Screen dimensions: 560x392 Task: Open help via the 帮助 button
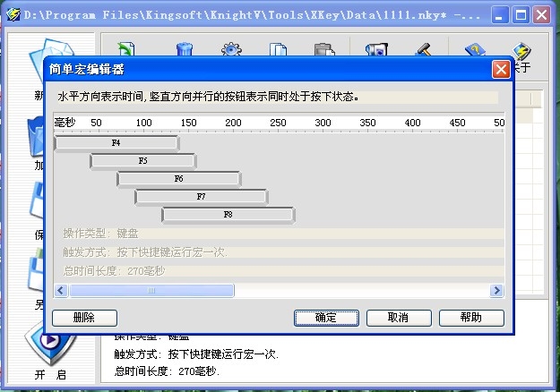click(x=471, y=318)
